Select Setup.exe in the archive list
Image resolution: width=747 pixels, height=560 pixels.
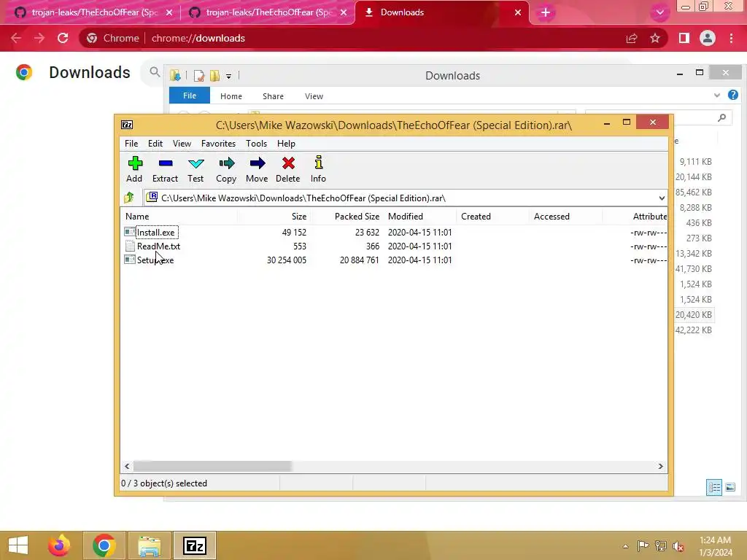coord(156,260)
